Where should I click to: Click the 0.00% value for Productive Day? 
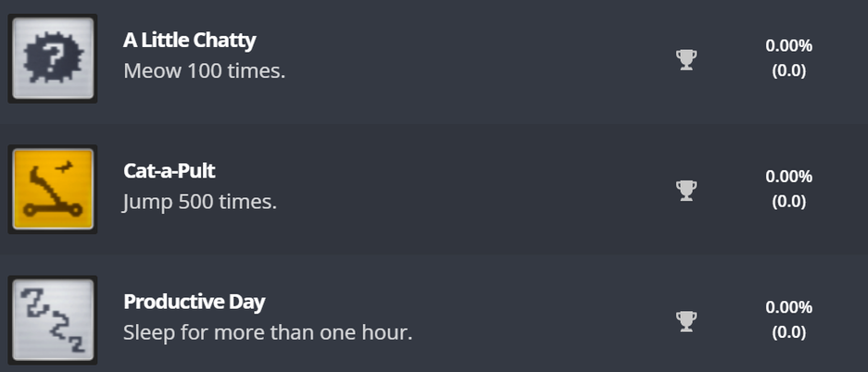pyautogui.click(x=788, y=307)
